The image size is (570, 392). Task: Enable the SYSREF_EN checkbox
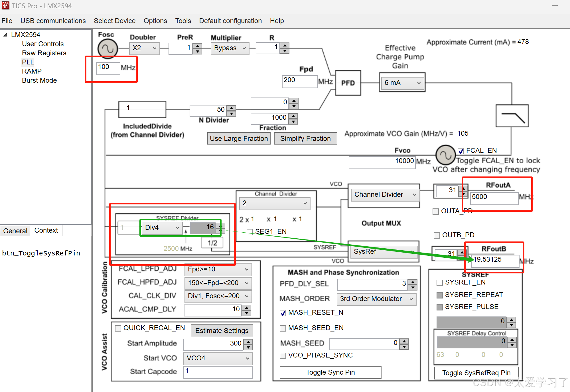click(440, 283)
